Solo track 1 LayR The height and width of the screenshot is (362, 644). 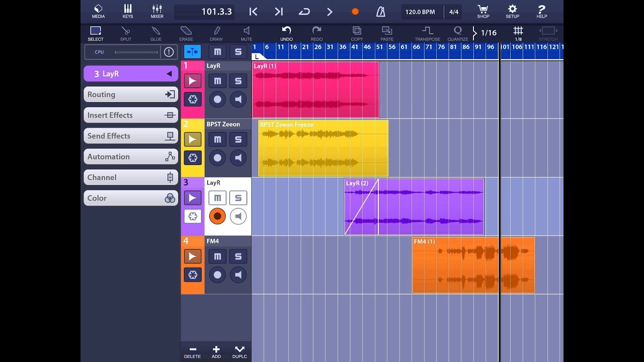(x=238, y=80)
